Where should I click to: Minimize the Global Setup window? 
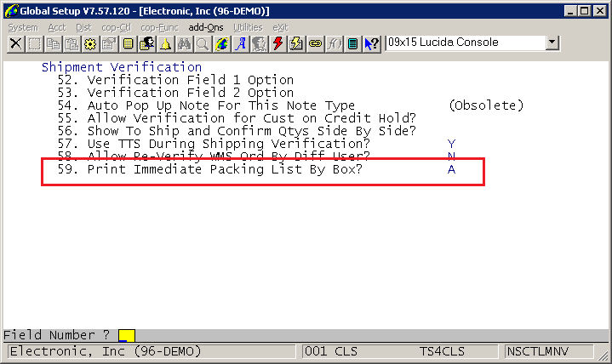click(570, 11)
